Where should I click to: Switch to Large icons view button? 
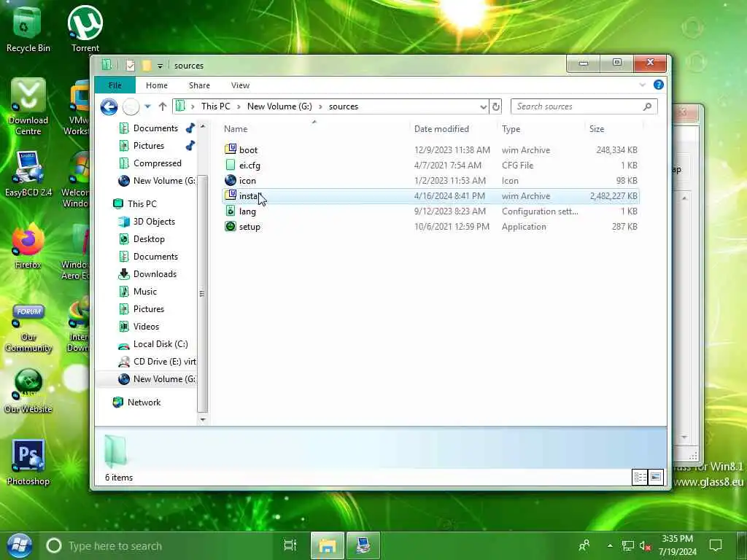[x=656, y=477]
